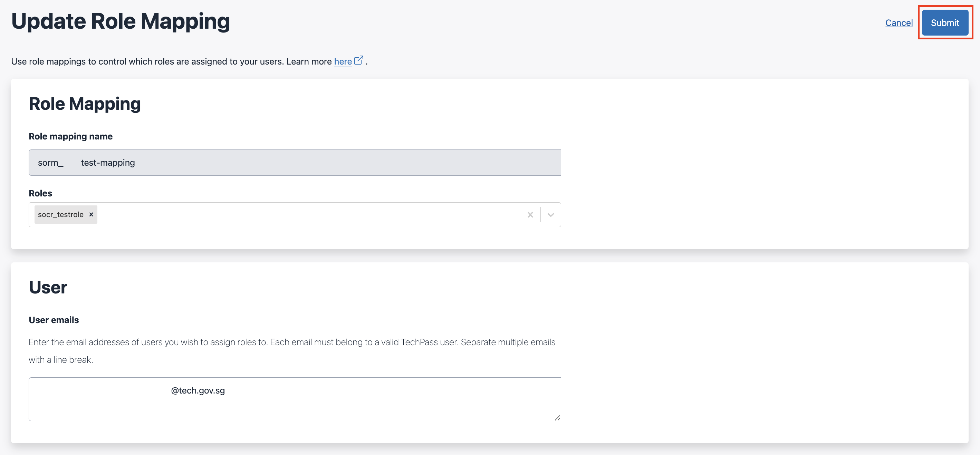
Task: Open the role mappings documentation via 'here'
Action: point(343,61)
